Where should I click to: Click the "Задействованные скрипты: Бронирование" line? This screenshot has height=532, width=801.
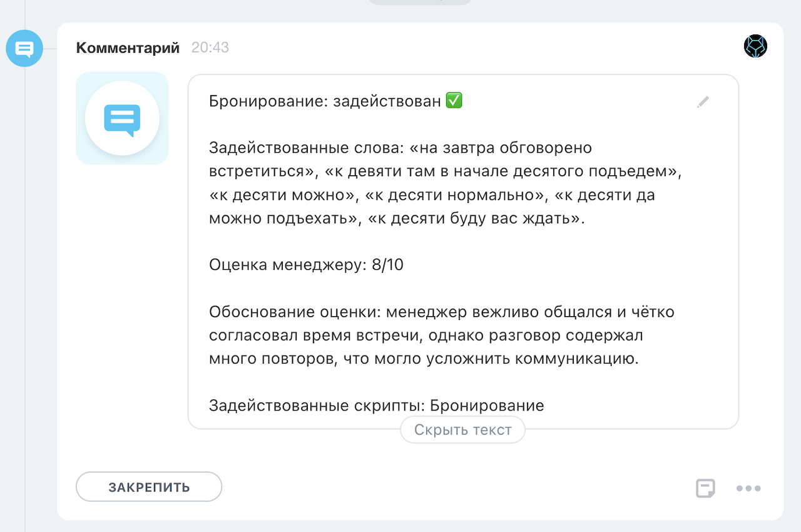(376, 405)
